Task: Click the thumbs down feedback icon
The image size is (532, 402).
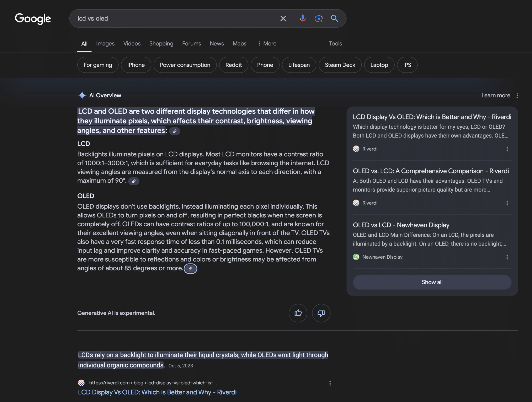Action: pyautogui.click(x=321, y=313)
